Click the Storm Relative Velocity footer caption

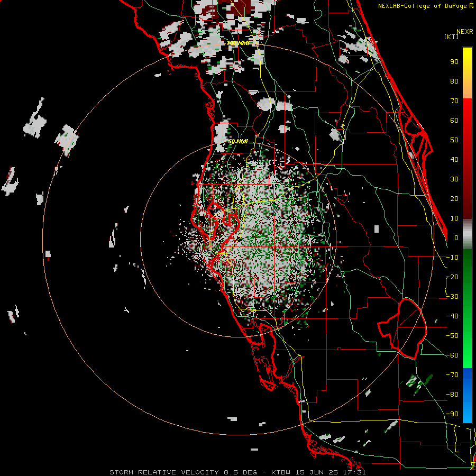(x=237, y=472)
